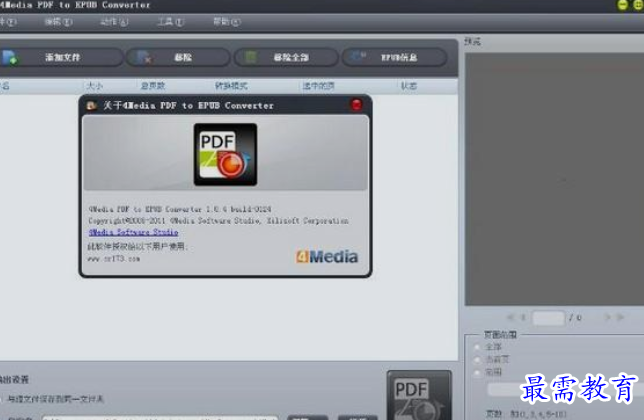
Task: Sort by the 大小 size column header
Action: (x=94, y=86)
